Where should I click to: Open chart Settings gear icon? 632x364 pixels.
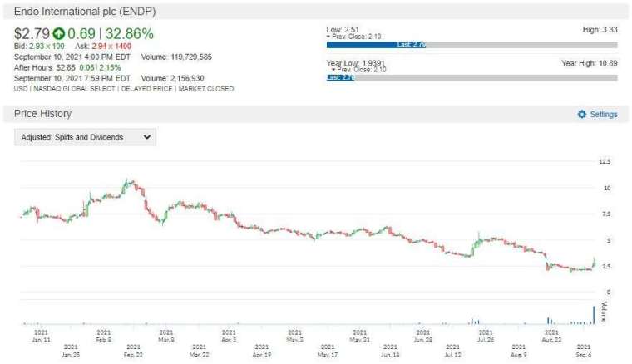[581, 114]
